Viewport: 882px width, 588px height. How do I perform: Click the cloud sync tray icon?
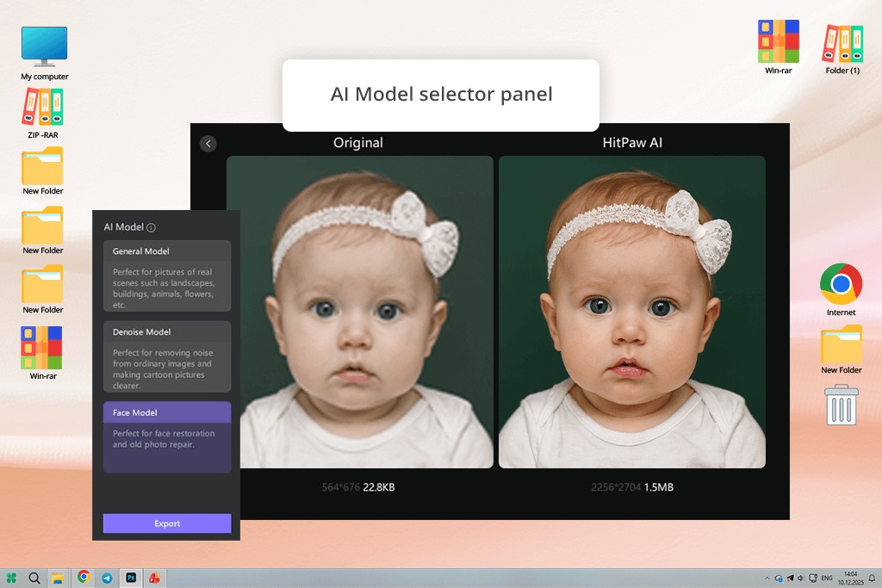click(779, 578)
